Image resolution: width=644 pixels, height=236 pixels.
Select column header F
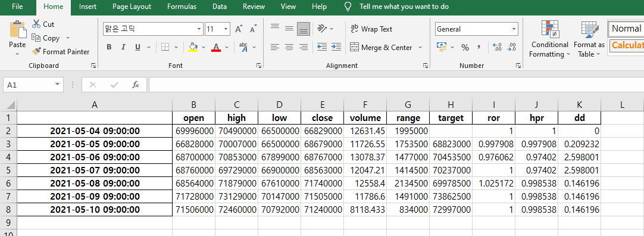tap(365, 105)
